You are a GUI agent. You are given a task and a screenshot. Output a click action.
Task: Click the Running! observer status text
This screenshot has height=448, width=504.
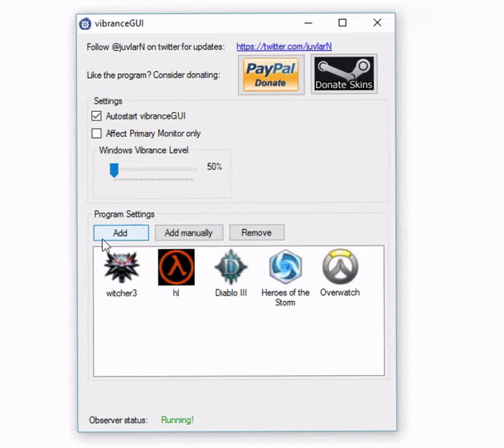177,420
